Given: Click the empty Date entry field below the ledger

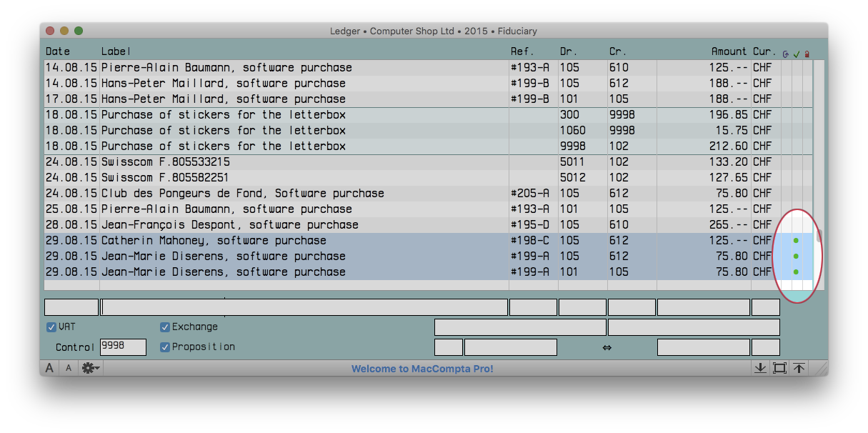Looking at the screenshot, I should tap(71, 307).
